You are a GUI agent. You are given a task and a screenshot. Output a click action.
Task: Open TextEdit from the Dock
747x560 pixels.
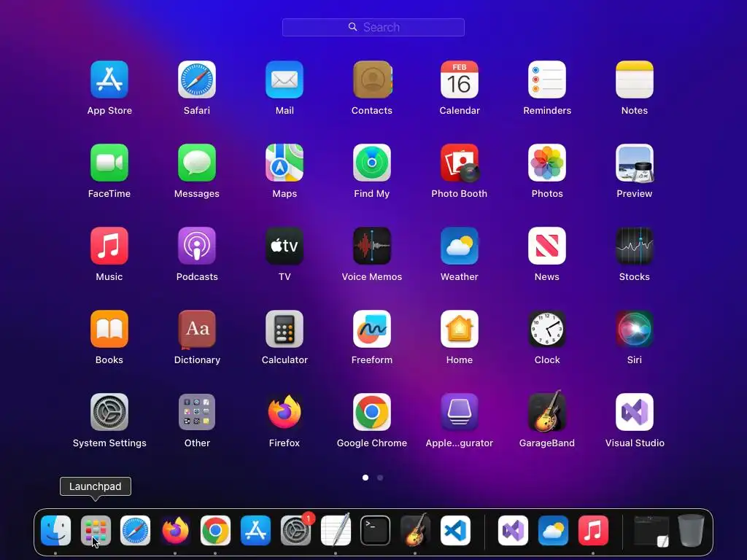point(336,531)
